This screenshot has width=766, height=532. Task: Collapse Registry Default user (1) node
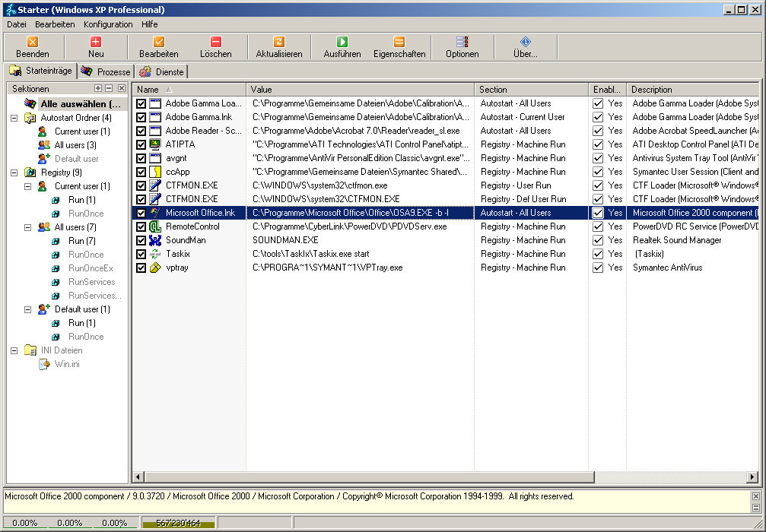(28, 309)
